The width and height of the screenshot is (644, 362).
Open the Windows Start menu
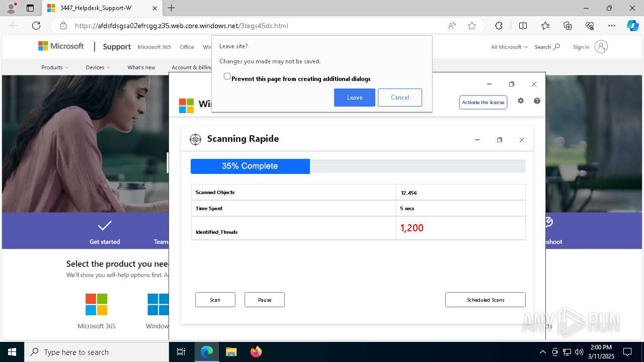coord(12,352)
